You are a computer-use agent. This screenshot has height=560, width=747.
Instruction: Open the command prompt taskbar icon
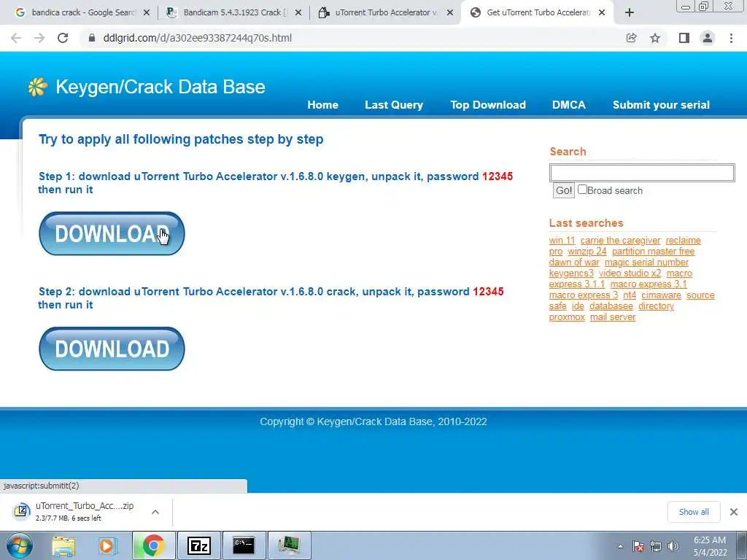tap(244, 545)
